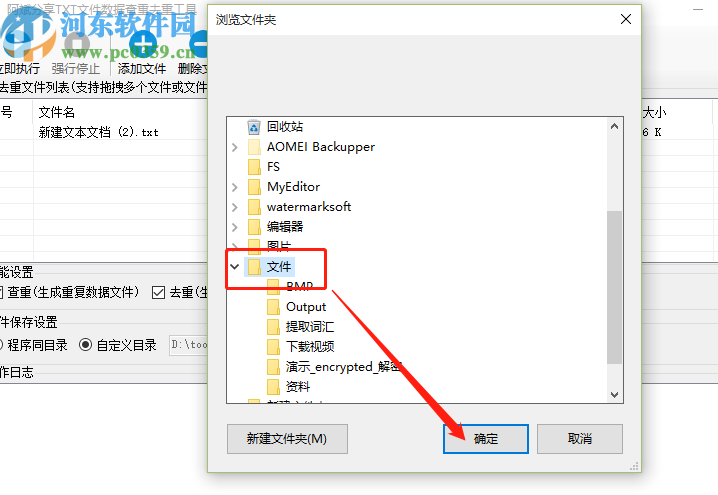Click the tree scrollbar down arrow
The height and width of the screenshot is (495, 718).
coord(615,395)
